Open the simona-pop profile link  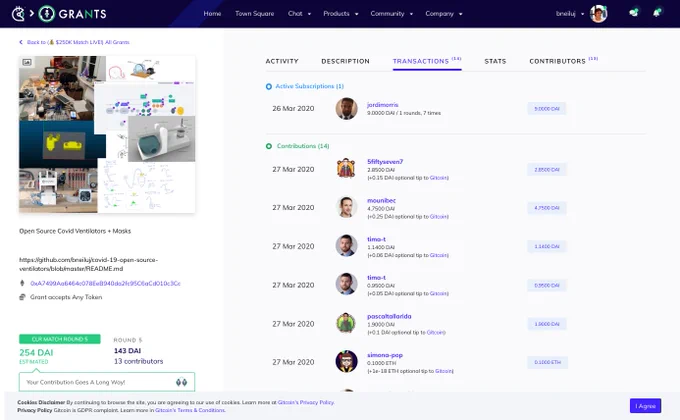(385, 354)
